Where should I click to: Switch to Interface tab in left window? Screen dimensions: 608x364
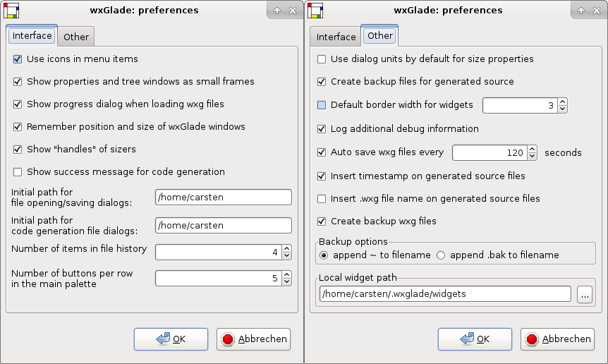[32, 36]
